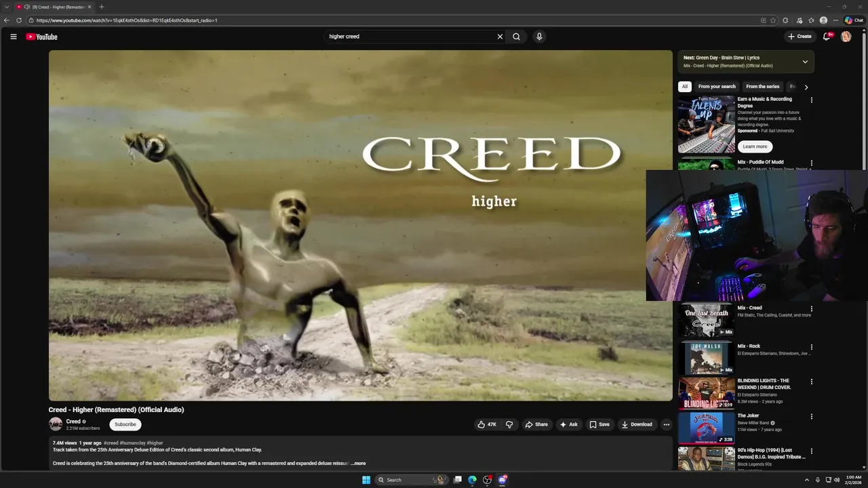Screen dimensions: 868x488
Task: Open options for Mix - Rock video
Action: click(x=811, y=347)
